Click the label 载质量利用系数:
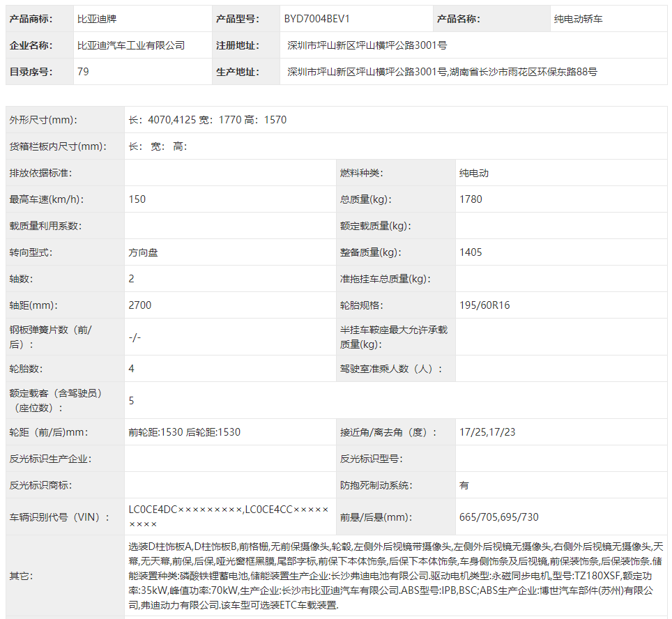 pyautogui.click(x=45, y=226)
